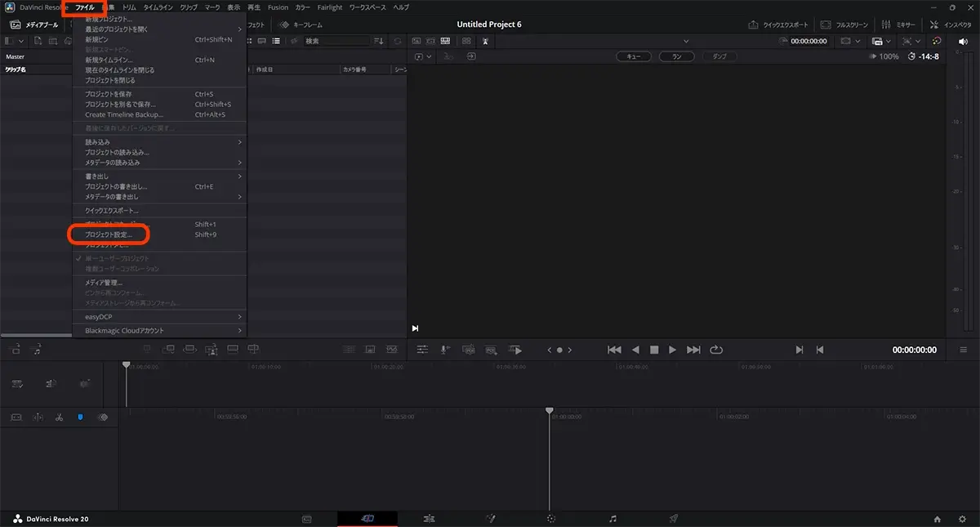Toggle the blue marker flag icon
The height and width of the screenshot is (527, 980).
point(80,418)
